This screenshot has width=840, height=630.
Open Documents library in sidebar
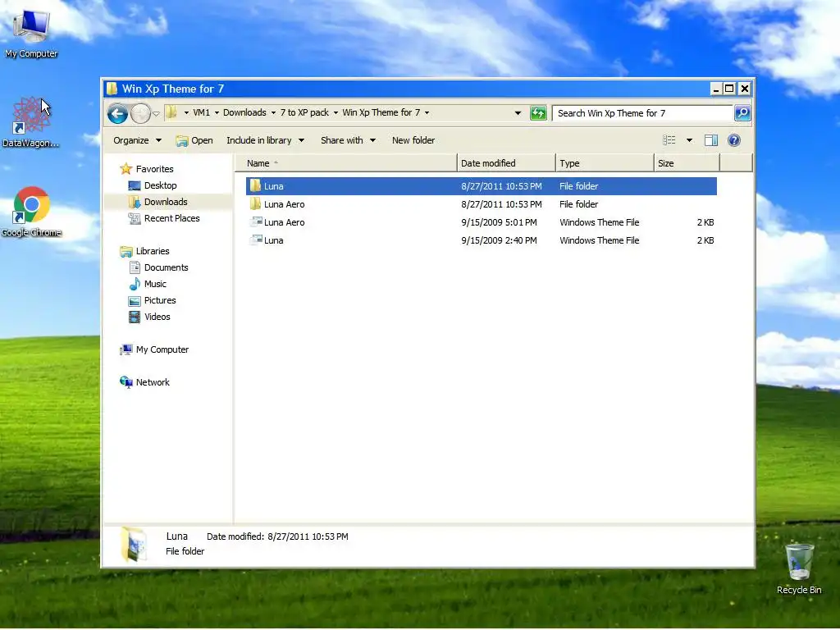(166, 268)
